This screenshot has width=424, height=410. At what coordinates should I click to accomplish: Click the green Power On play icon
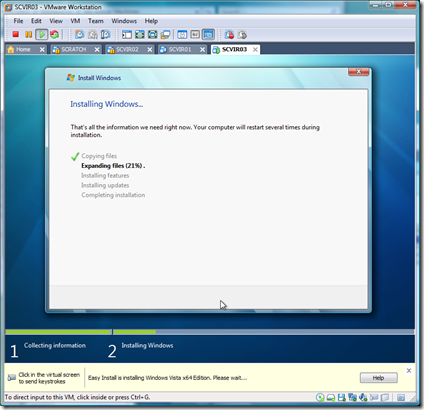click(x=42, y=34)
